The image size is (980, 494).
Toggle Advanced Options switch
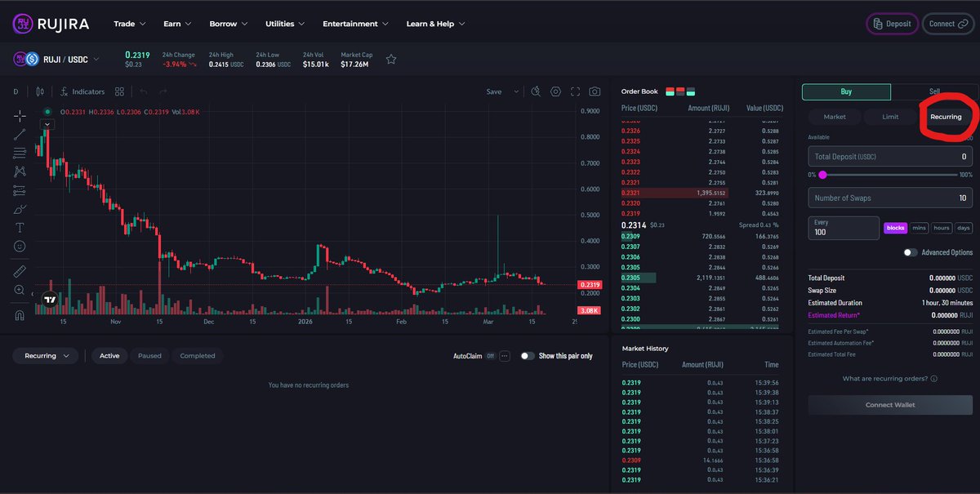tap(909, 252)
